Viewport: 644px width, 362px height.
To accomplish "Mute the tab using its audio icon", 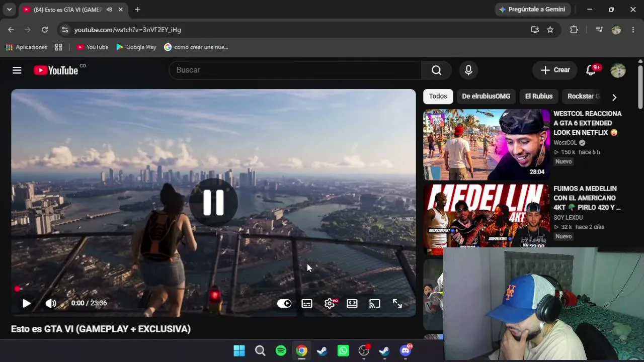I will click(x=109, y=10).
